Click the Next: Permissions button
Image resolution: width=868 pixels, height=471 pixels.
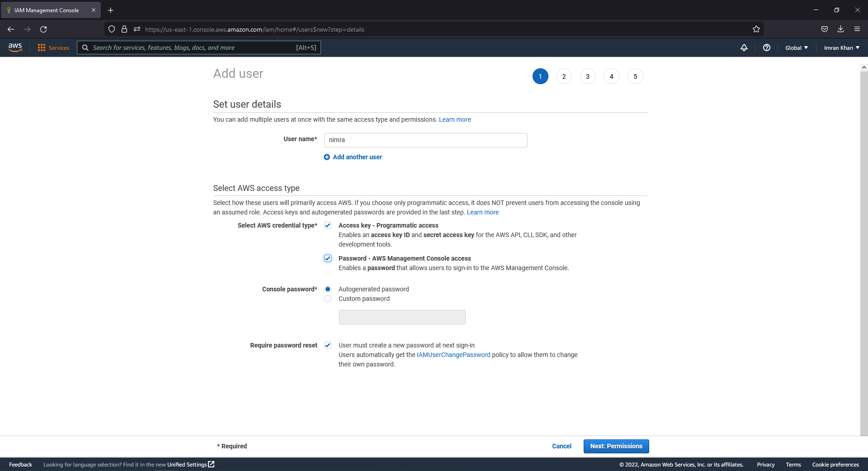pos(616,446)
